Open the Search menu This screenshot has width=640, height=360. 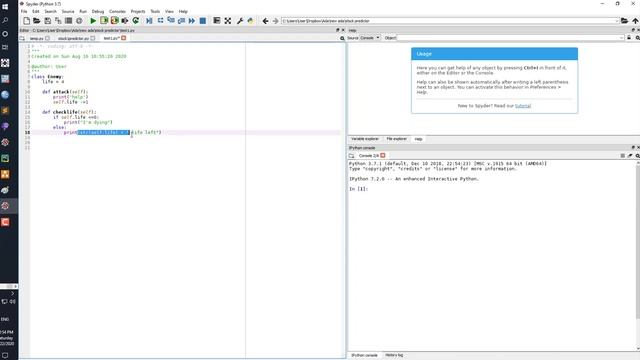pos(50,11)
